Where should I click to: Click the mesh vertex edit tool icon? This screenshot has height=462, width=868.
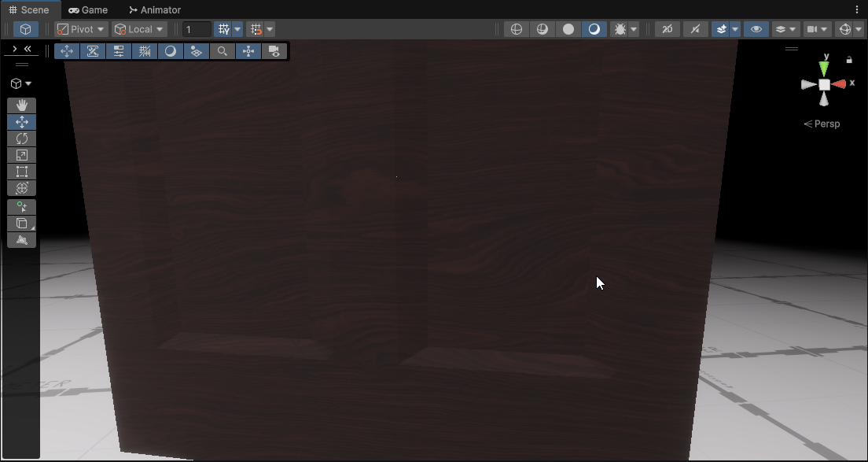click(x=21, y=240)
